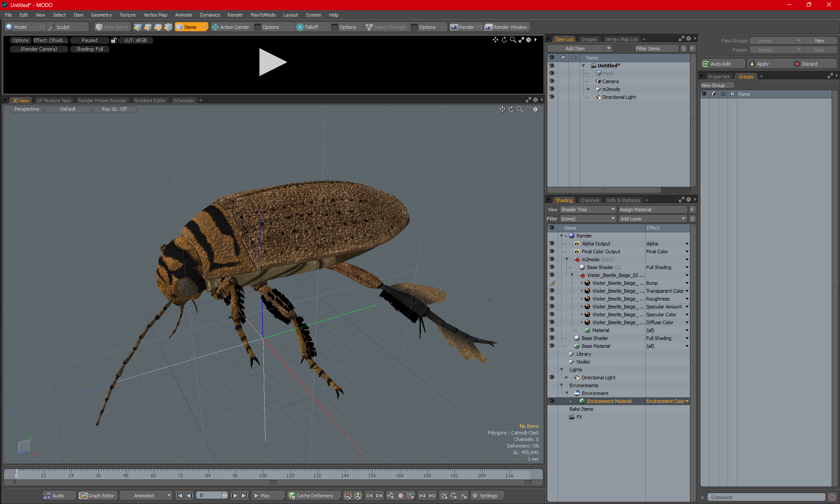Open the Animated keying dropdown

tap(146, 496)
